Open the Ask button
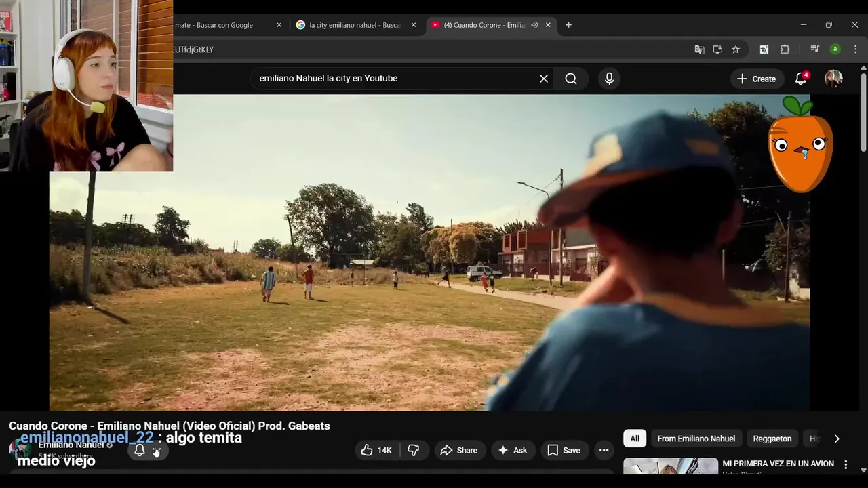Image resolution: width=868 pixels, height=488 pixels. [x=513, y=450]
